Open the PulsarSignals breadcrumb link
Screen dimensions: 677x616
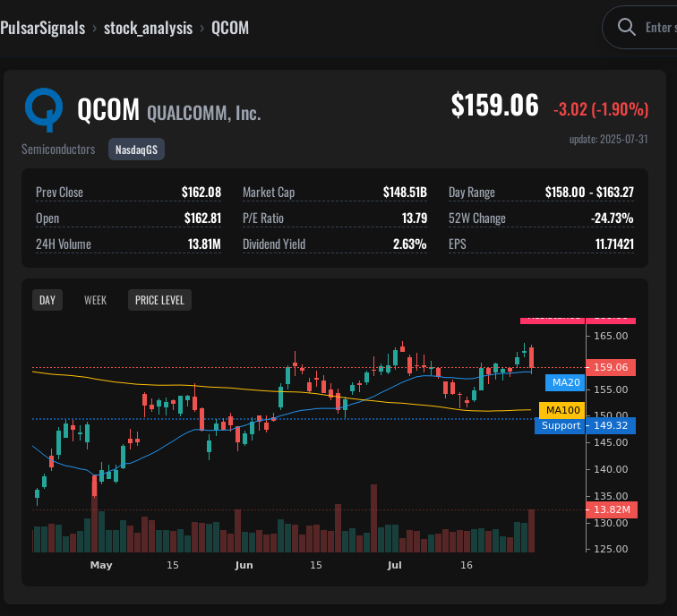tap(43, 28)
